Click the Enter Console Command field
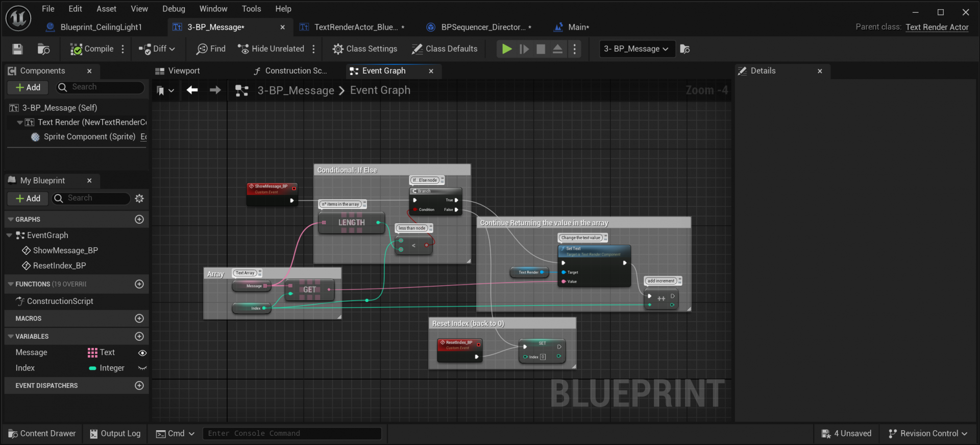The height and width of the screenshot is (445, 980). (292, 434)
